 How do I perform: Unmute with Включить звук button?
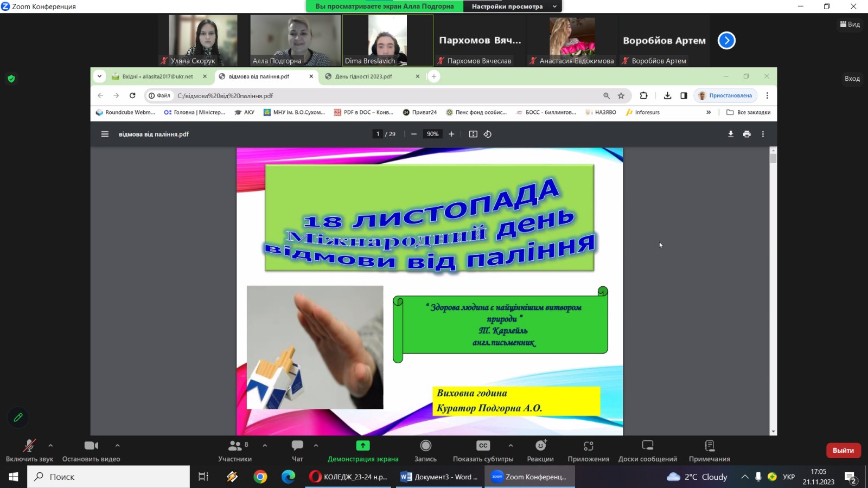point(29,450)
